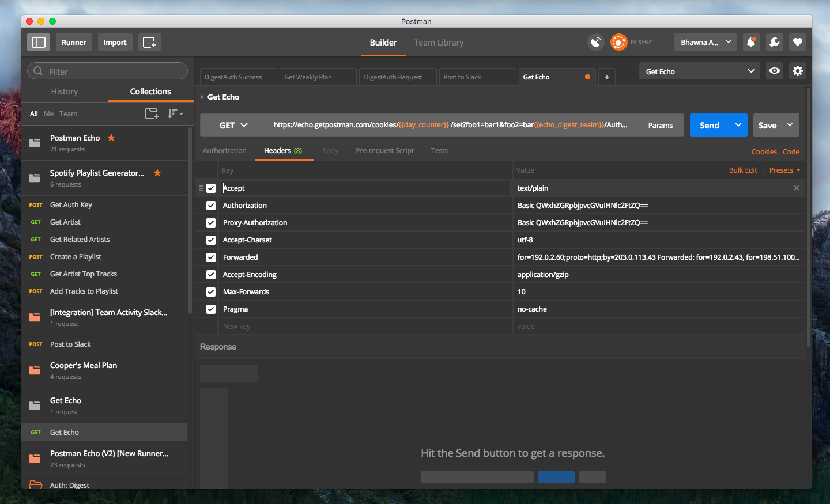Click the Runner button
This screenshot has width=830, height=504.
[74, 42]
